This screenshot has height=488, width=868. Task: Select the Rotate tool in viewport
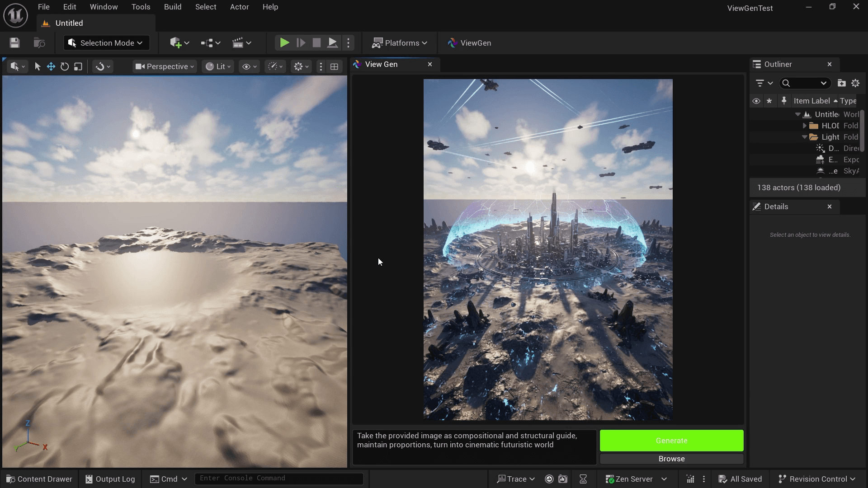click(65, 66)
